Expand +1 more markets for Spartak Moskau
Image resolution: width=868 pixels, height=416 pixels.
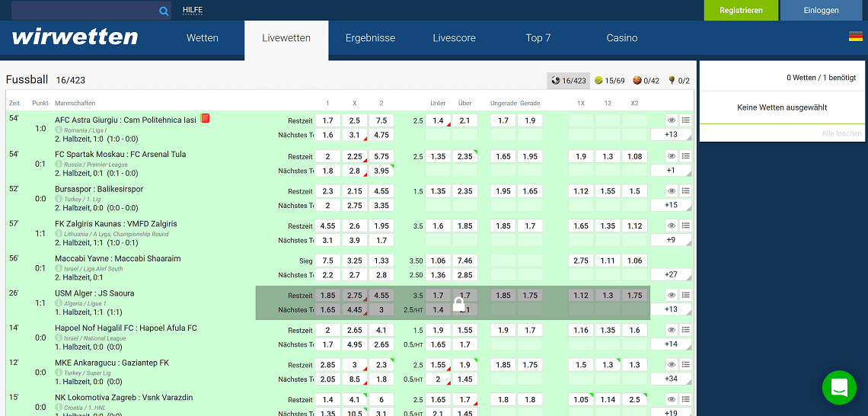tap(671, 171)
